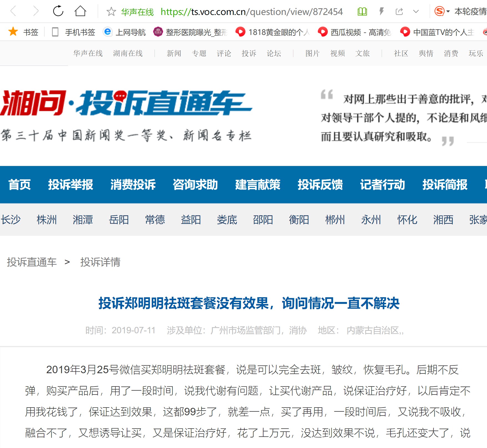Open 投诉 in top navigation
487x448 pixels.
249,53
